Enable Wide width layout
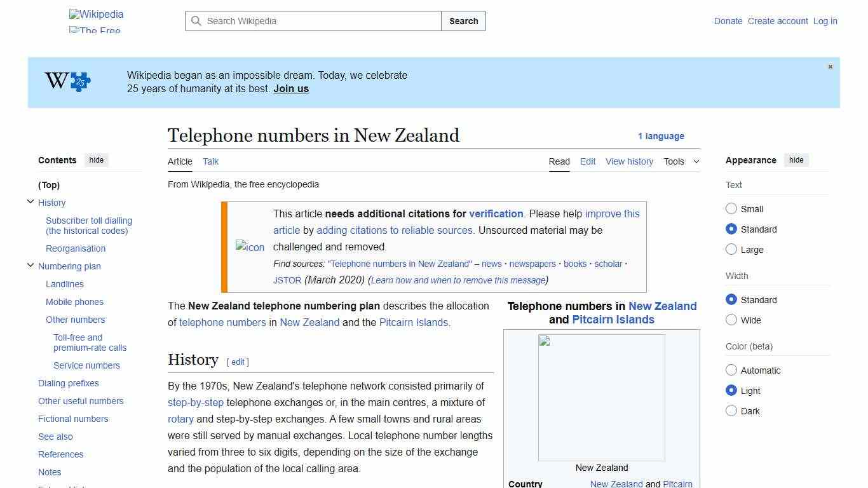The width and height of the screenshot is (868, 488). pyautogui.click(x=731, y=320)
